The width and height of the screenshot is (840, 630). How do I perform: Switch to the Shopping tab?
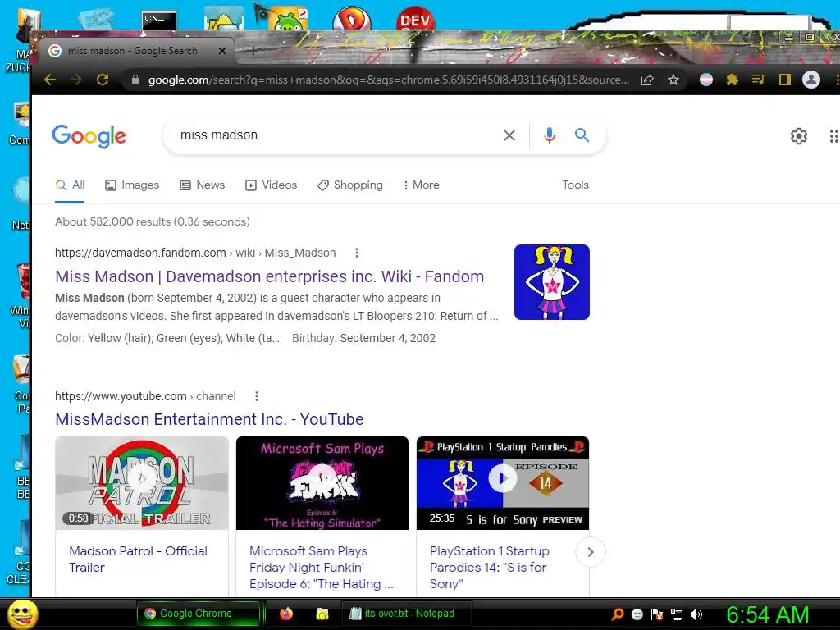point(350,185)
